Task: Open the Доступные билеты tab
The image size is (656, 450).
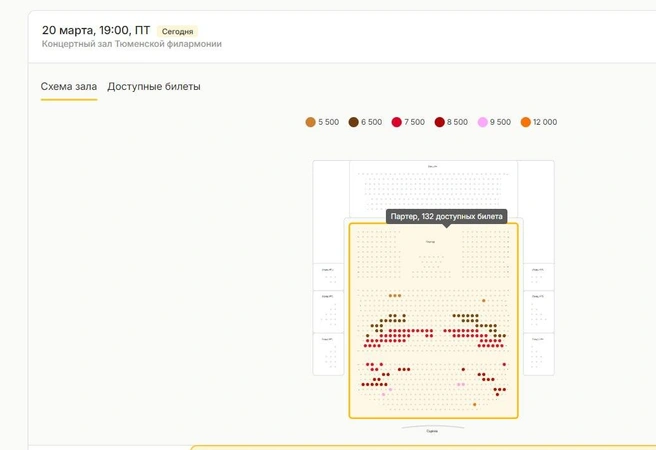Action: 154,87
